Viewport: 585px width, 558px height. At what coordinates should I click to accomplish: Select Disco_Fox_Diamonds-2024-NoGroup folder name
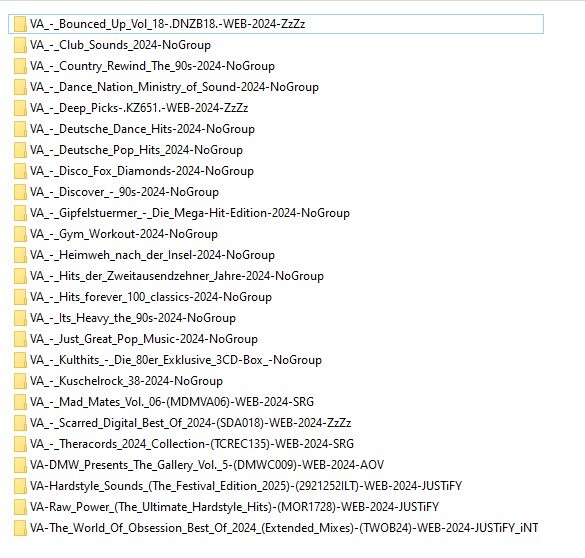coord(142,171)
